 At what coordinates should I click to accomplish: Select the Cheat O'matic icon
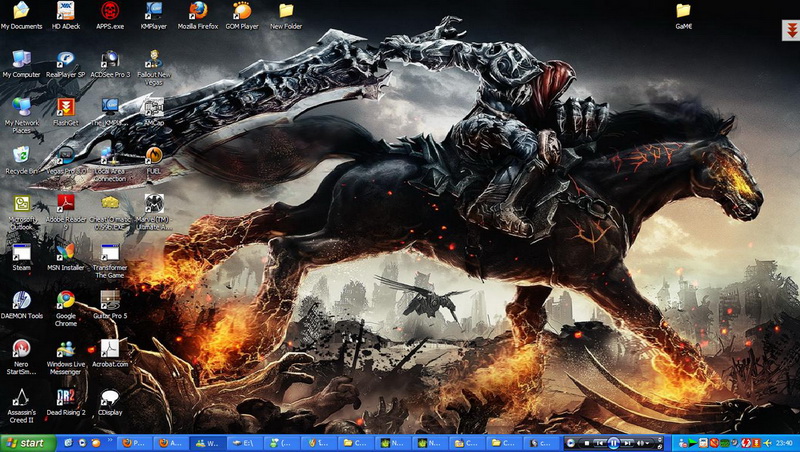[110, 213]
